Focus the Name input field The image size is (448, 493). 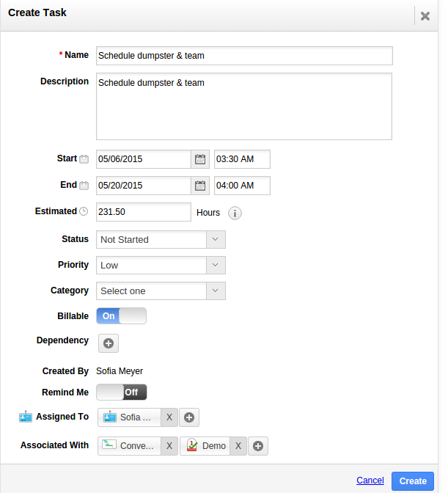[x=244, y=56]
